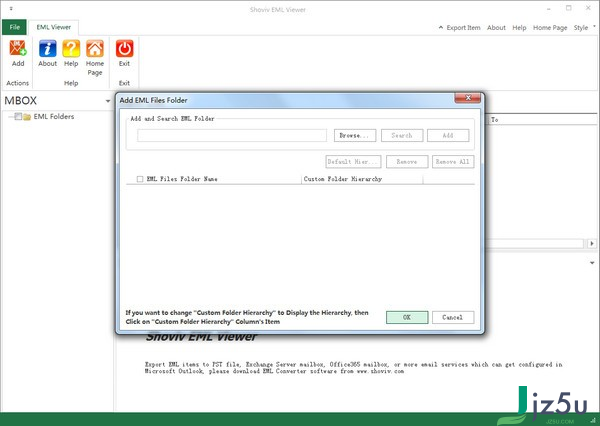Click Export Item in top menu
The height and width of the screenshot is (426, 600).
(463, 28)
